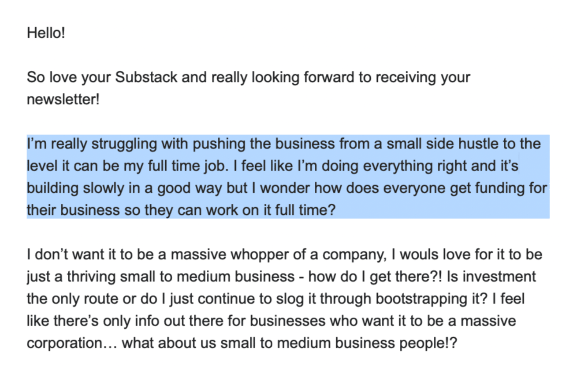The width and height of the screenshot is (588, 370).
Task: Click the word "thriving"
Action: pos(90,277)
